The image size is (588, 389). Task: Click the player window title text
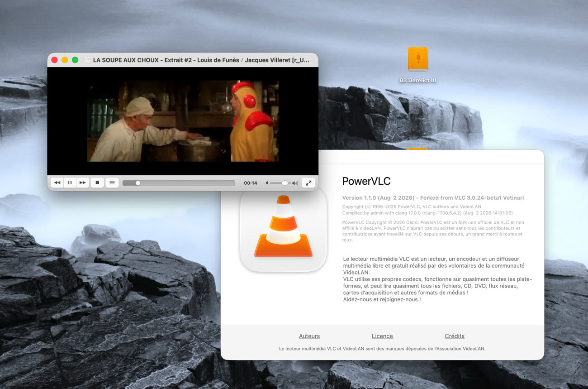[201, 60]
